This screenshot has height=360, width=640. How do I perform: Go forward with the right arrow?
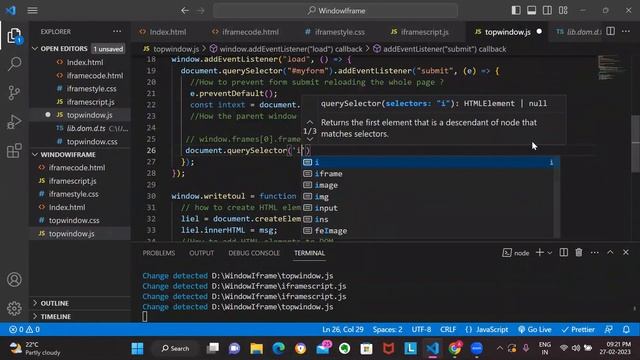pos(200,11)
